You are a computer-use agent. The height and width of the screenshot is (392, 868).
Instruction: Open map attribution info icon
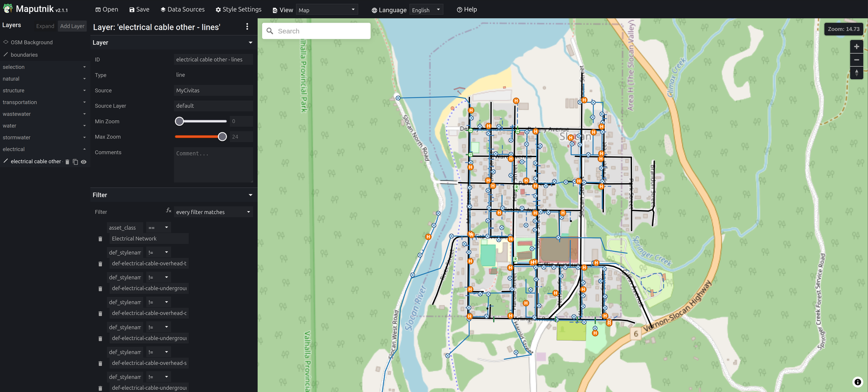click(857, 382)
